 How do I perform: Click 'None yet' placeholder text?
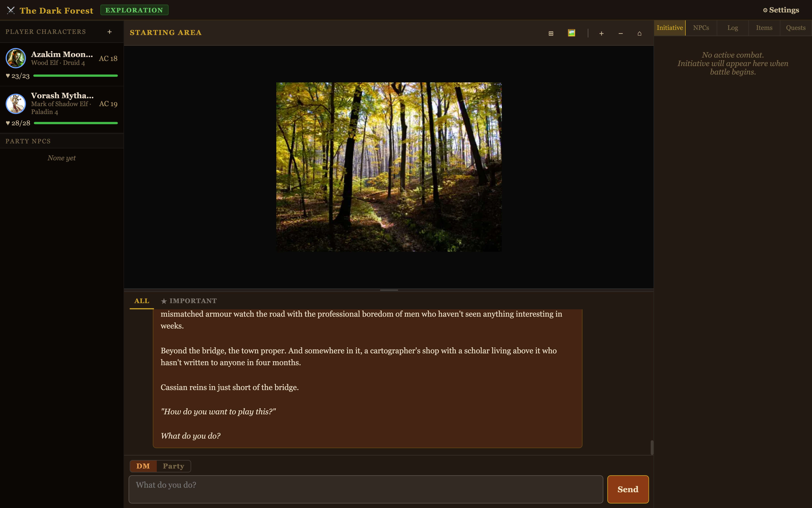(61, 158)
